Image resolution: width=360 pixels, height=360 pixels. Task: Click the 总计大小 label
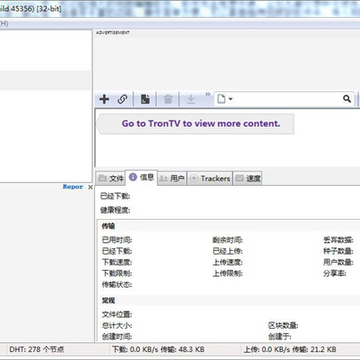[x=117, y=325]
